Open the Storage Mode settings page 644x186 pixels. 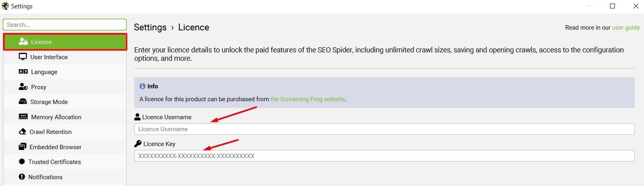(x=49, y=102)
